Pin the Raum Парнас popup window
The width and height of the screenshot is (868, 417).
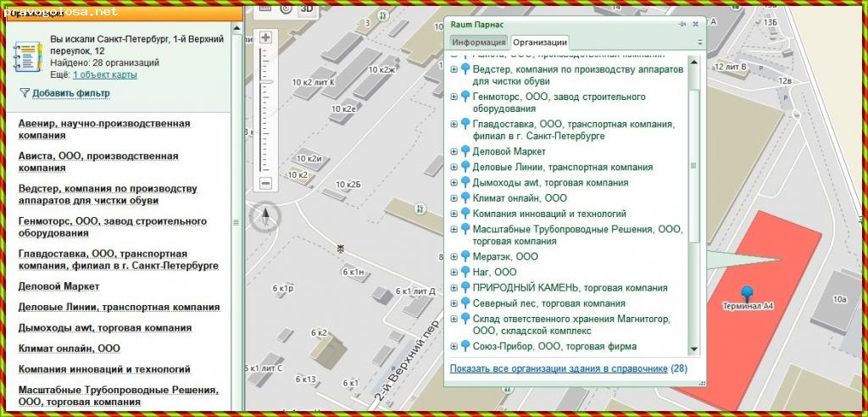[x=682, y=25]
